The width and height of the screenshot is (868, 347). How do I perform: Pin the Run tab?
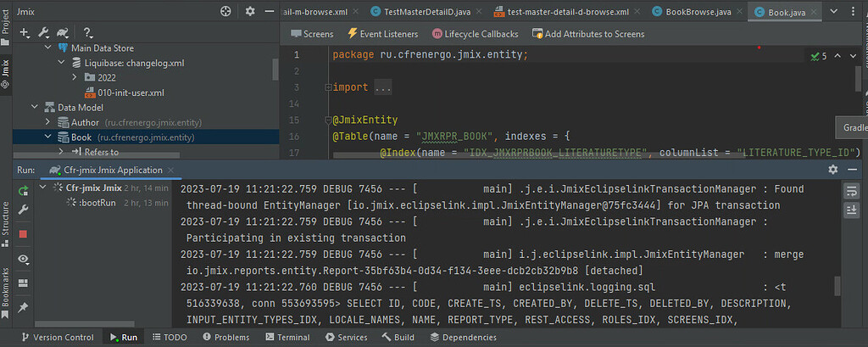point(23,308)
